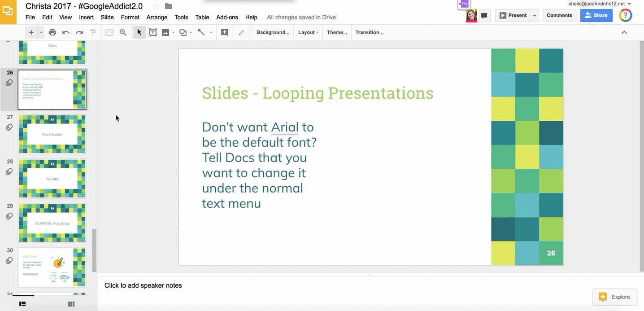Select slide 26 thumbnail Looping Presentations
The image size is (644, 311).
point(52,90)
